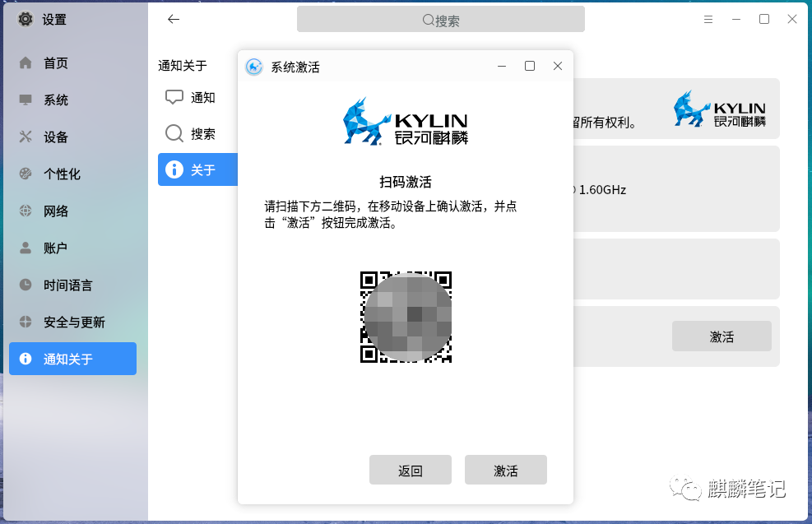Open 设备 devices settings

tap(72, 137)
